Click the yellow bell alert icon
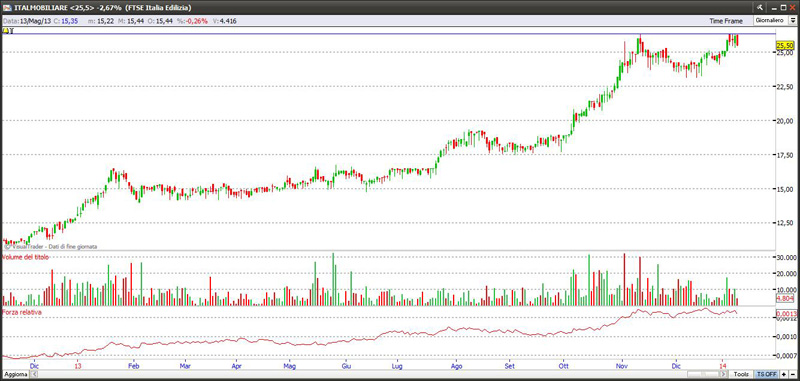This screenshot has height=381, width=800. pos(5,31)
